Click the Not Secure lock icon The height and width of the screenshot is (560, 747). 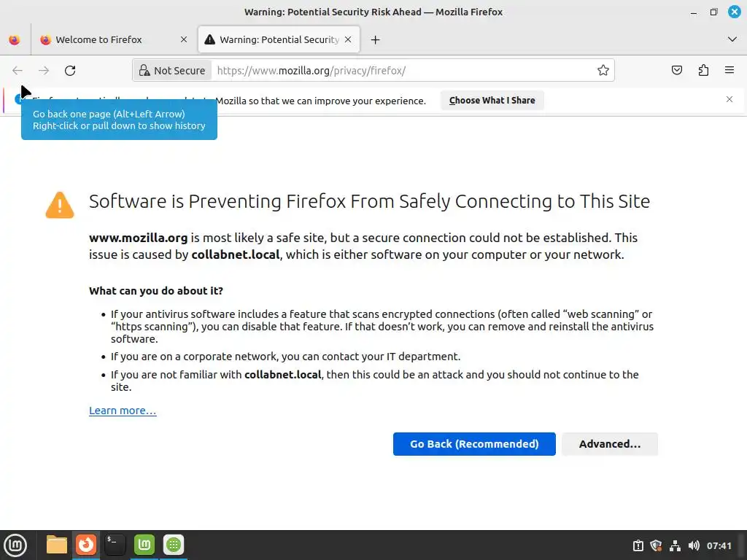144,71
